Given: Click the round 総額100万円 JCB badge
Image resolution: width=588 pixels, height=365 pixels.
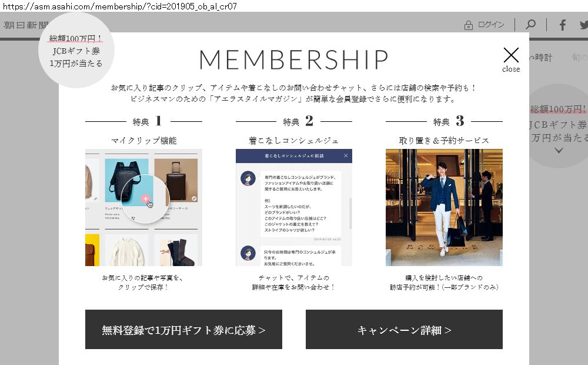Looking at the screenshot, I should [76, 50].
